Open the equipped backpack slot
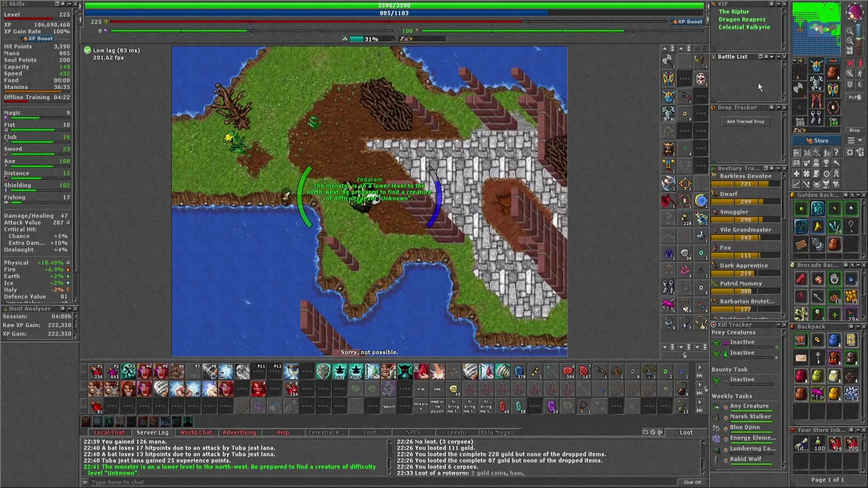The width and height of the screenshot is (868, 488). pyautogui.click(x=833, y=72)
